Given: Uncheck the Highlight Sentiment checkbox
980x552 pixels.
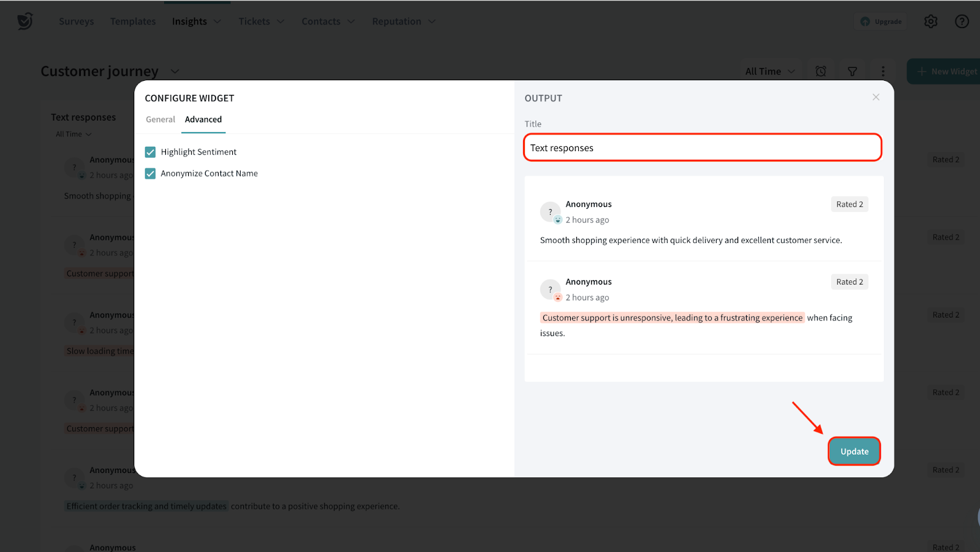Looking at the screenshot, I should pyautogui.click(x=150, y=152).
